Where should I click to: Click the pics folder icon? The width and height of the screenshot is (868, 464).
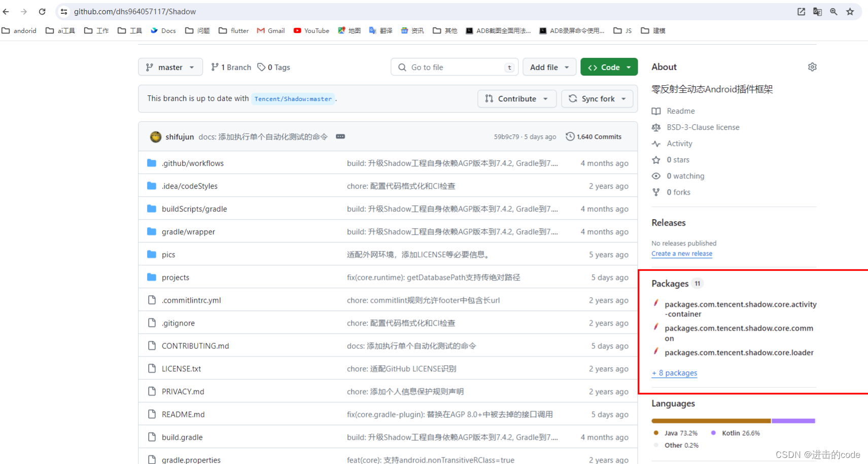[x=152, y=254]
